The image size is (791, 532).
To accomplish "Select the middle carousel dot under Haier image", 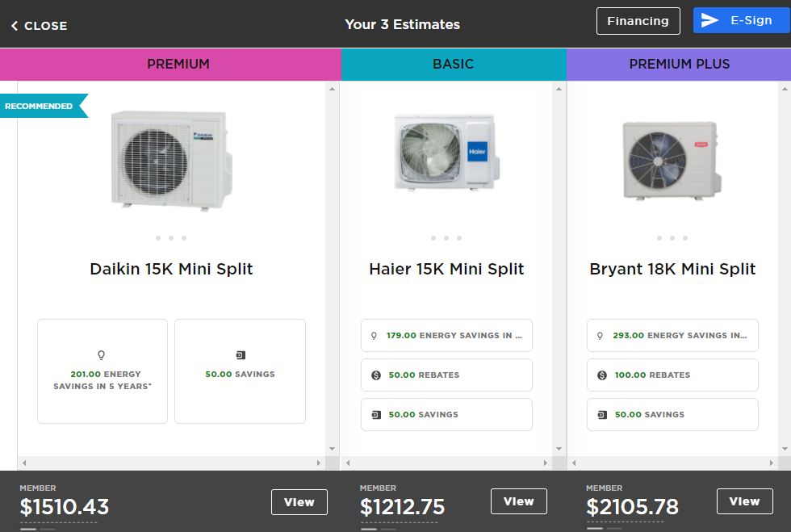I will tap(446, 238).
